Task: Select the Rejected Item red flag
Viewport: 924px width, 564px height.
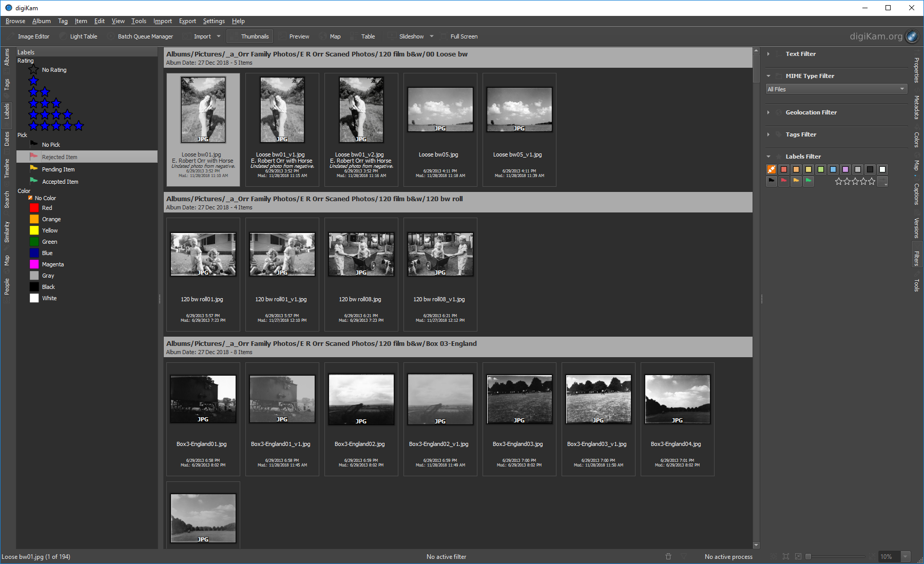Action: 34,157
